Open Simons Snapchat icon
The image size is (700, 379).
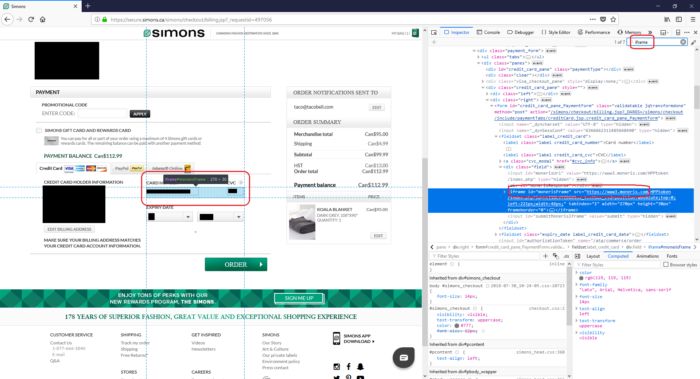click(x=360, y=367)
